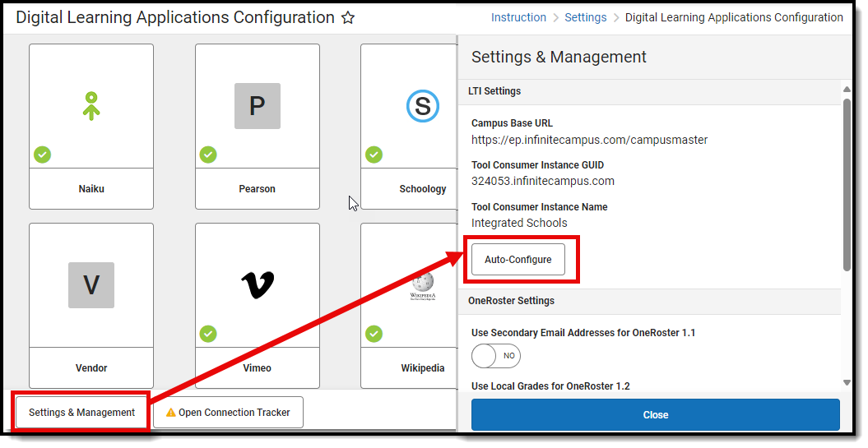The image size is (868, 448).
Task: Click the warning icon on Connection Tracker button
Action: click(171, 413)
